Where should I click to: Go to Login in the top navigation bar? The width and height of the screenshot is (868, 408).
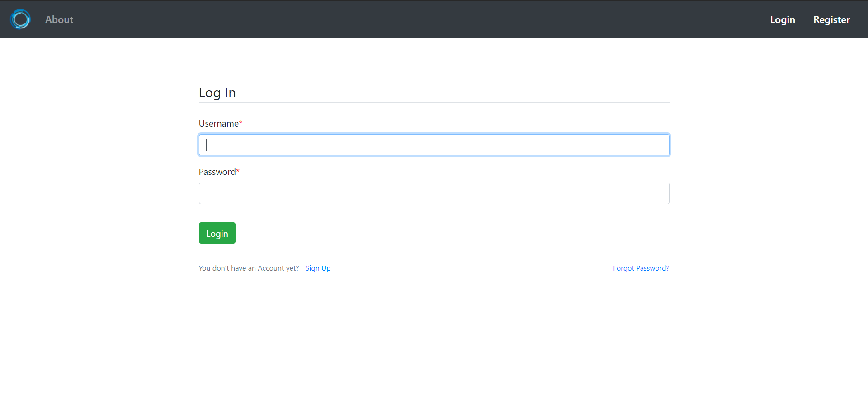[x=783, y=19]
